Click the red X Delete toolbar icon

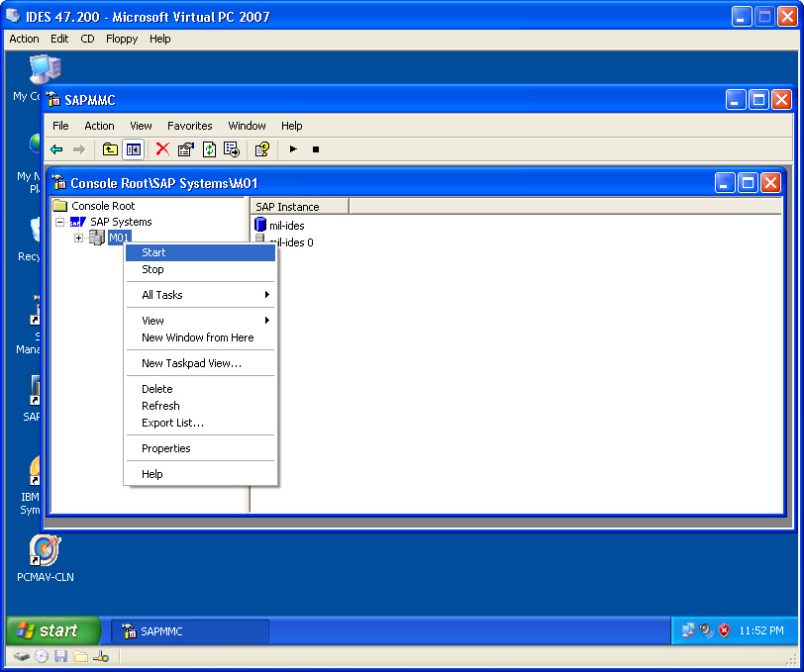tap(162, 149)
